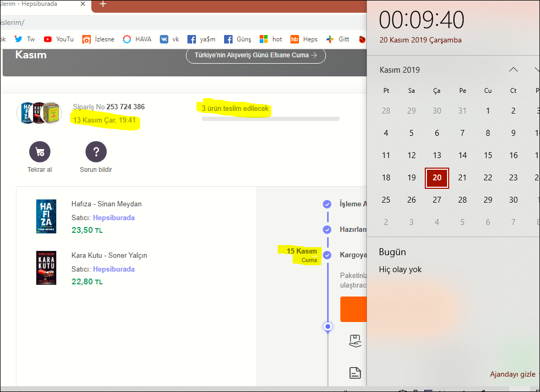
Task: Click the 23,50 TL price
Action: click(87, 230)
